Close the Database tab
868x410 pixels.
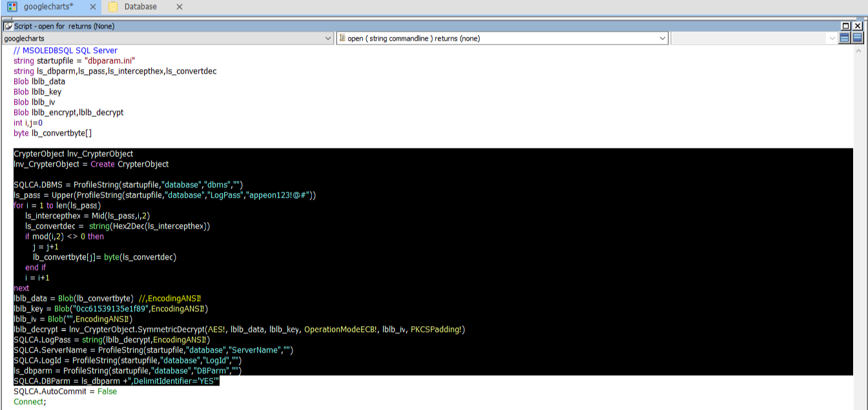tap(180, 7)
